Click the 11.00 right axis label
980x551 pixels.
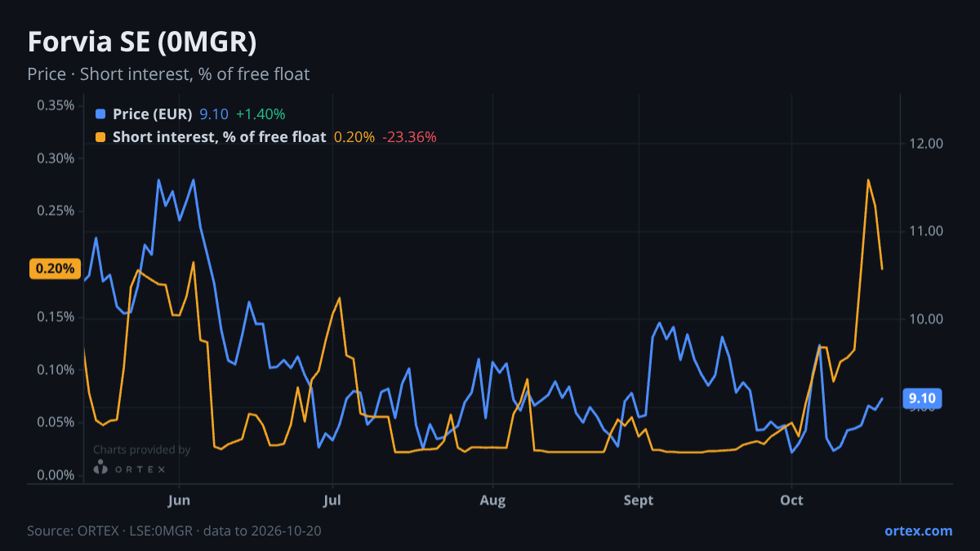click(x=925, y=231)
